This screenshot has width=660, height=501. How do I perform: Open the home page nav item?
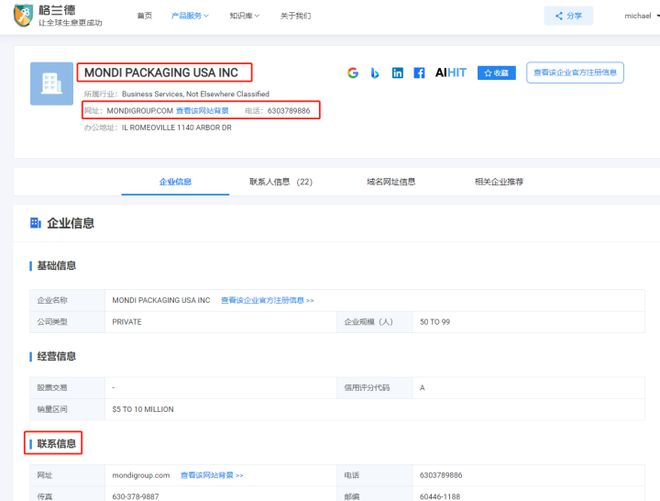(145, 16)
